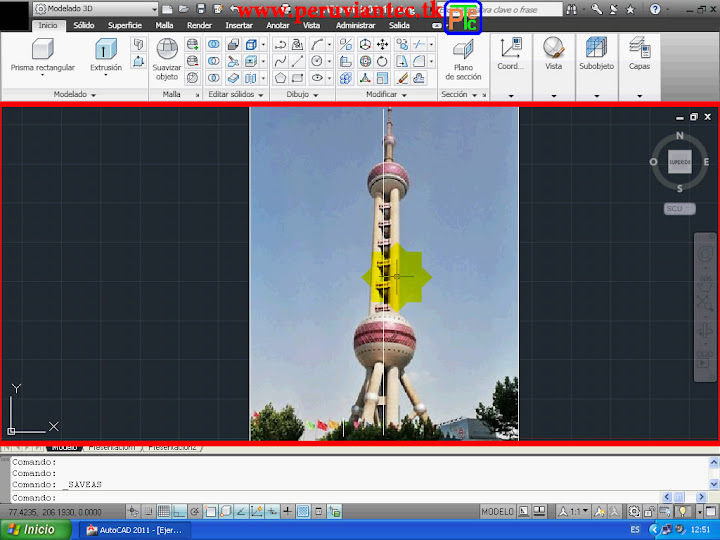Activate the Rotate tool in Modificar

click(x=382, y=61)
